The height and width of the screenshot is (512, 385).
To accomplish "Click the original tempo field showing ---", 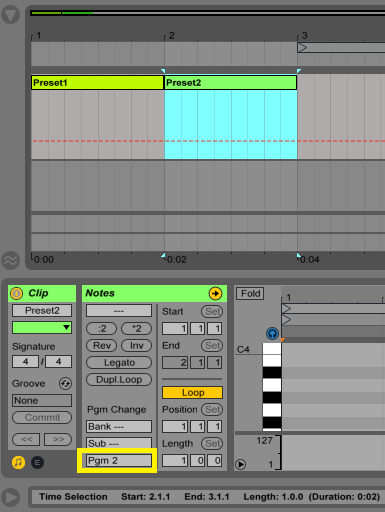I will (119, 311).
